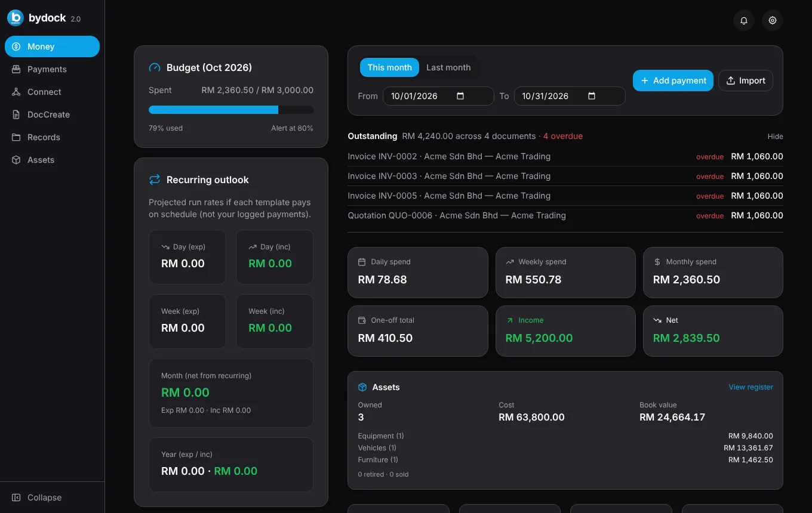
Task: Open calendar picker in From date field
Action: click(460, 96)
